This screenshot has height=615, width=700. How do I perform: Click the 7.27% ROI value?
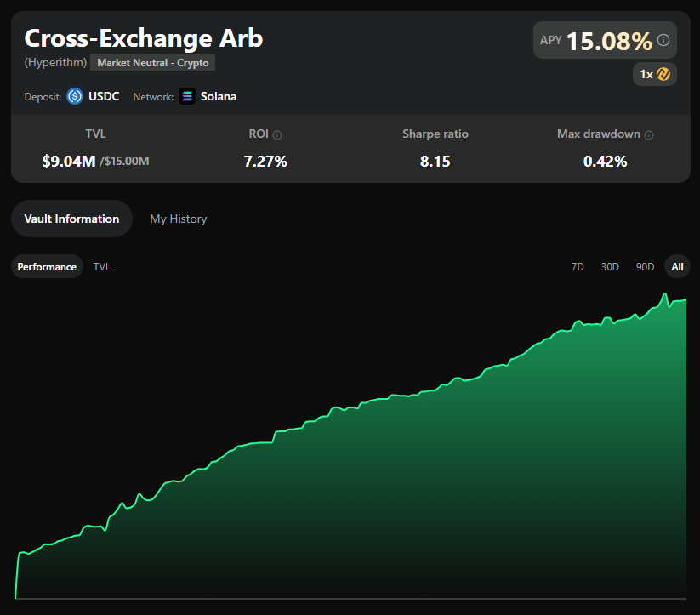(265, 162)
